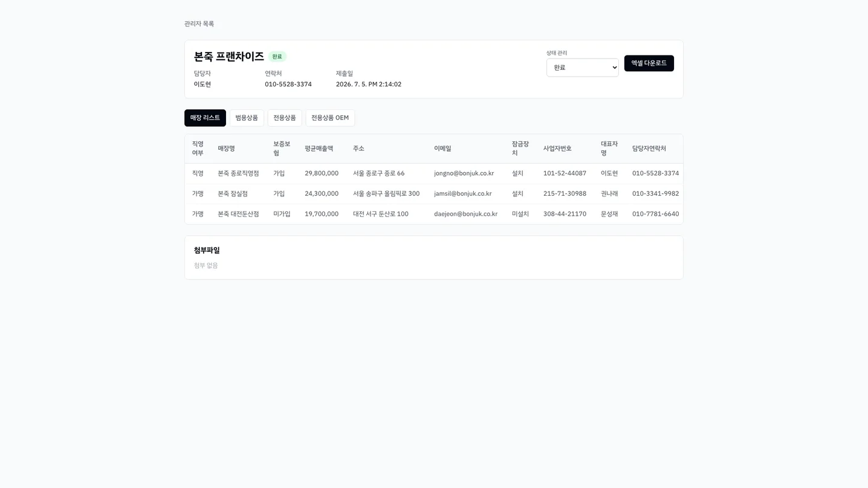This screenshot has height=488, width=868.
Task: Select the 본죽 종로직영점 cell
Action: point(239,173)
